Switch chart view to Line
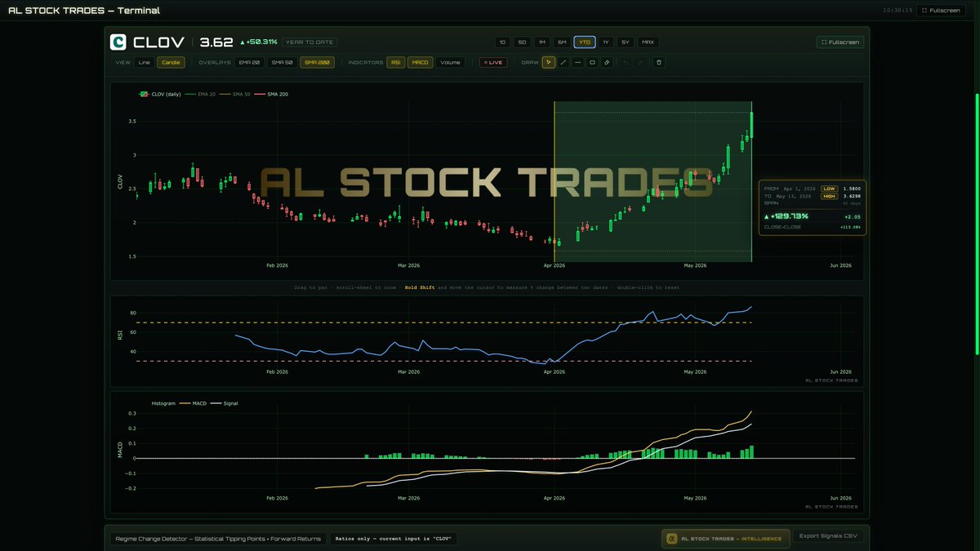The height and width of the screenshot is (551, 980). click(145, 62)
